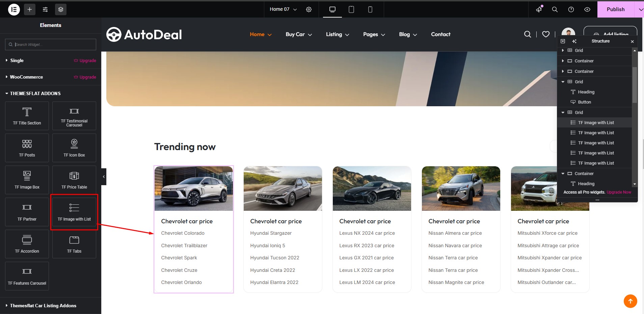Image resolution: width=644 pixels, height=314 pixels.
Task: Collapse the last Container in Structure
Action: tap(563, 173)
